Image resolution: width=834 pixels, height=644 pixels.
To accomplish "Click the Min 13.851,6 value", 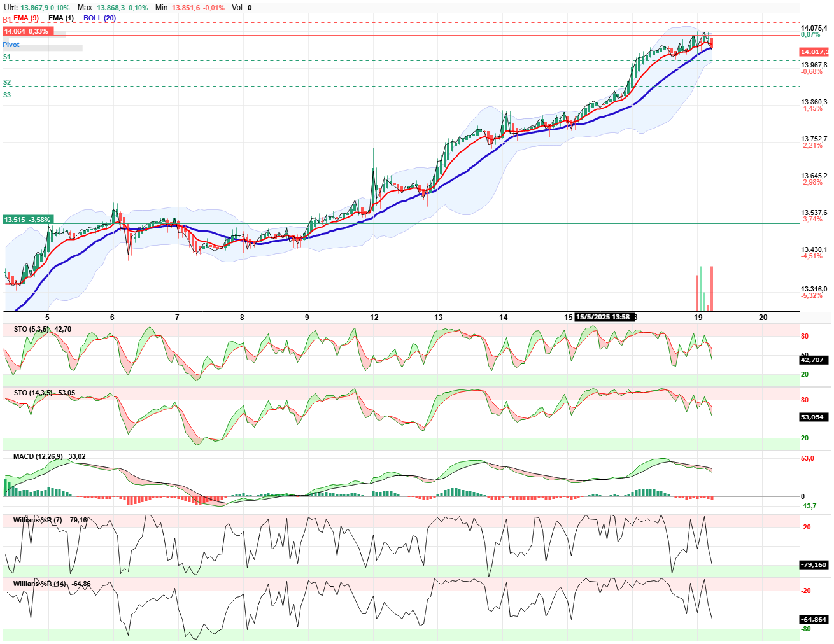I will point(186,8).
